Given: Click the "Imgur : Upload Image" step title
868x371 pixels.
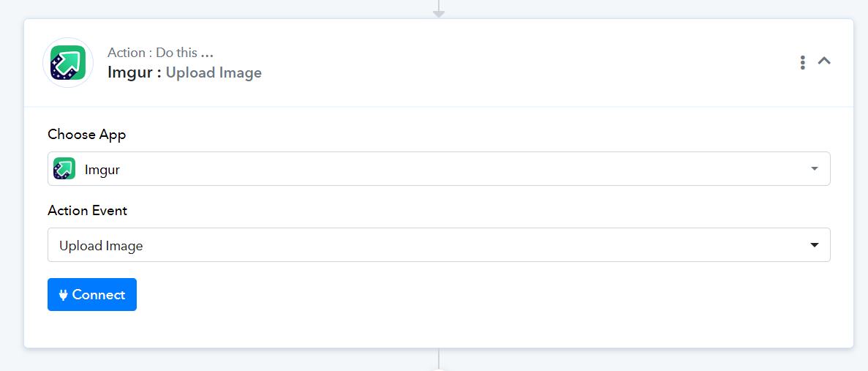Looking at the screenshot, I should [x=184, y=72].
